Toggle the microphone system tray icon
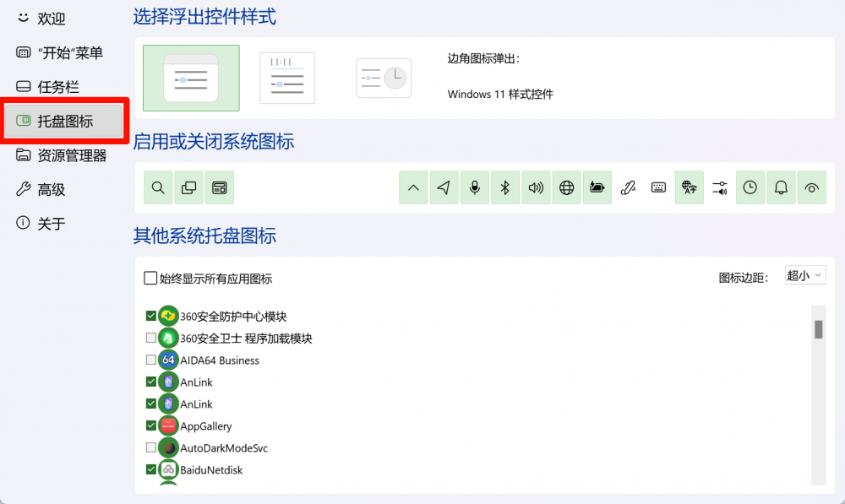This screenshot has width=845, height=504. 475,188
